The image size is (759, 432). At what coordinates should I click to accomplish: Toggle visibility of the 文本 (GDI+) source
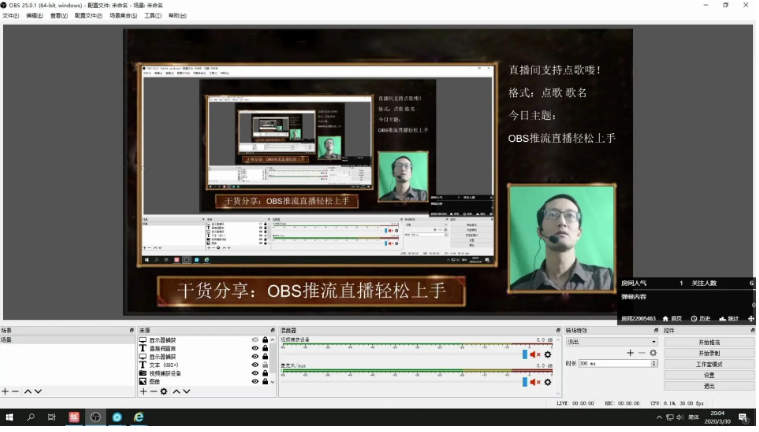click(x=255, y=365)
